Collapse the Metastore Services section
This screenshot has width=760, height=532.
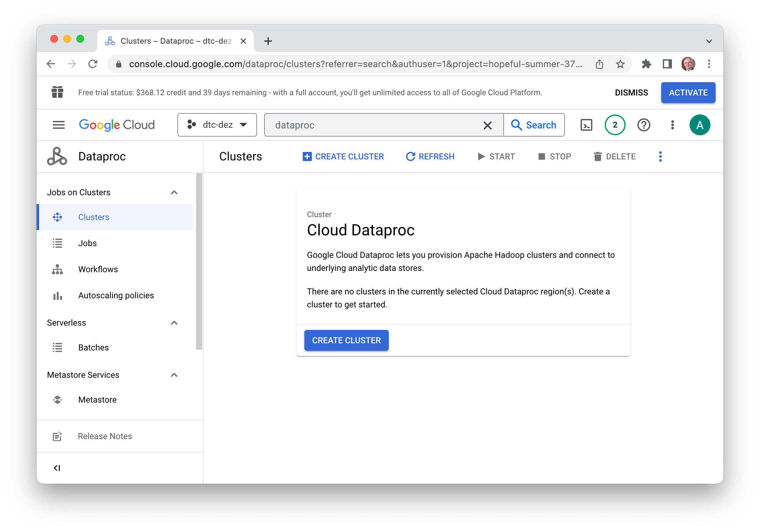pos(174,375)
